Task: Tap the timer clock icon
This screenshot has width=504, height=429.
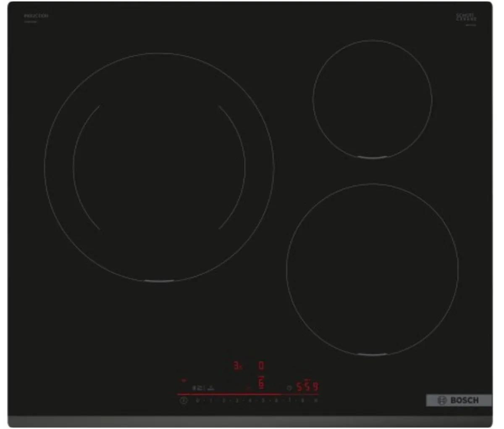Action: (289, 388)
